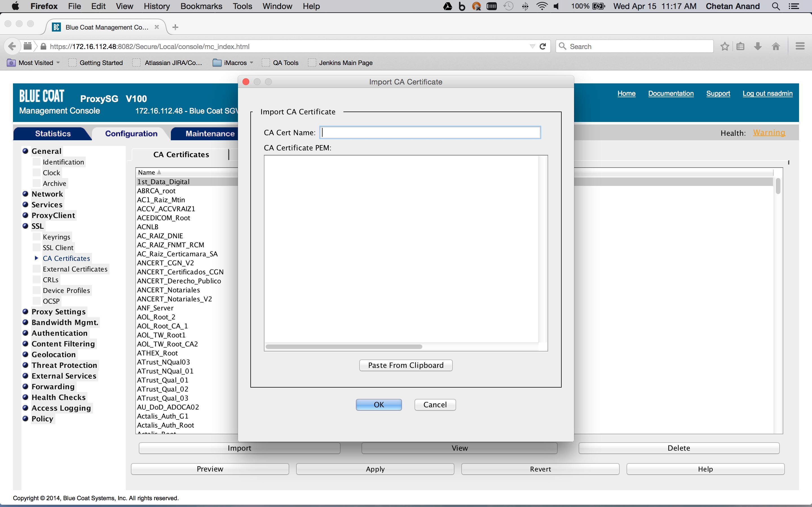Open the Firefox downloads arrow icon
Screen dimensions: 812x507
(x=758, y=46)
